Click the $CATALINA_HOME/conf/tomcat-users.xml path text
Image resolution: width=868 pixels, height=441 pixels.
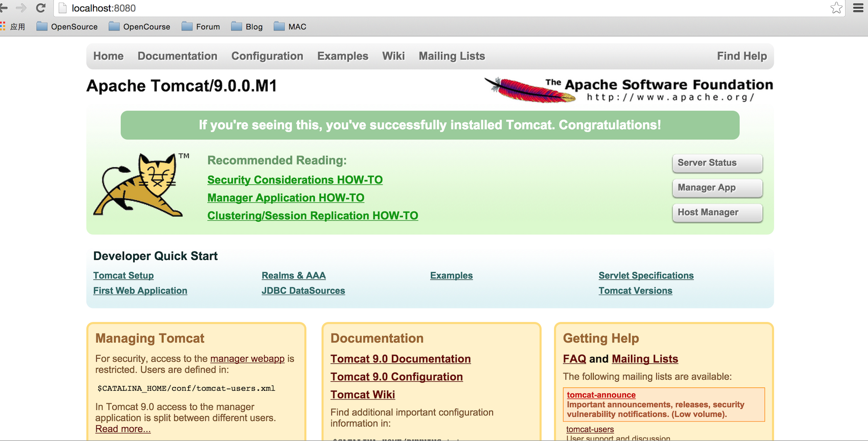pyautogui.click(x=186, y=388)
